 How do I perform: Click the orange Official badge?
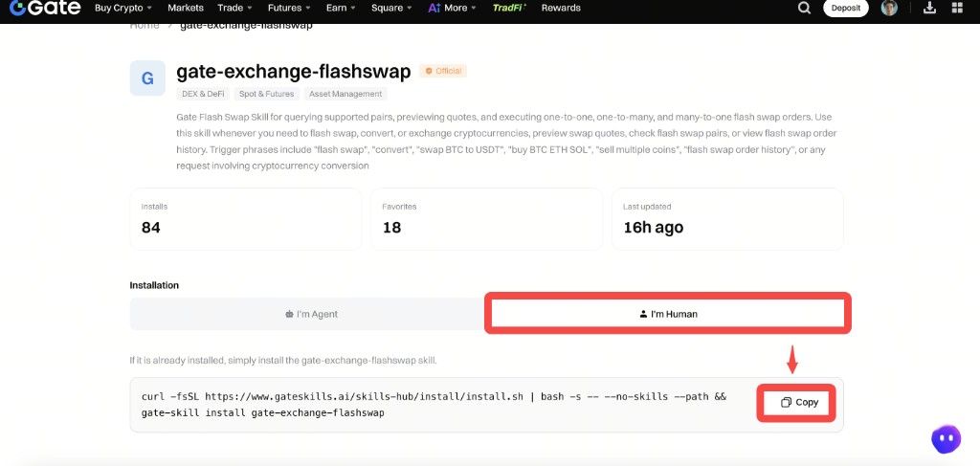(443, 71)
